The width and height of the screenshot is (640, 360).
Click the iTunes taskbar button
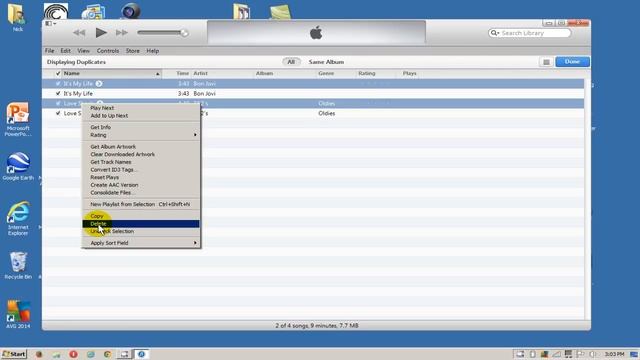click(x=141, y=354)
